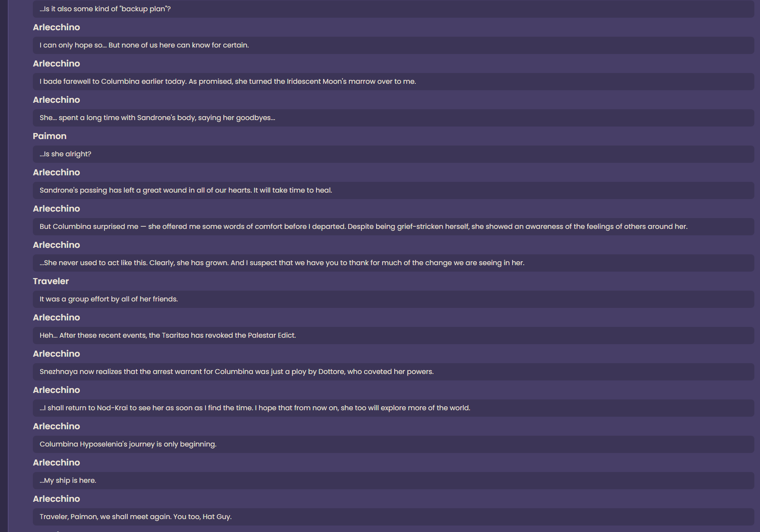The image size is (760, 532).
Task: Click Arlecchino name above the ship line
Action: pos(57,462)
